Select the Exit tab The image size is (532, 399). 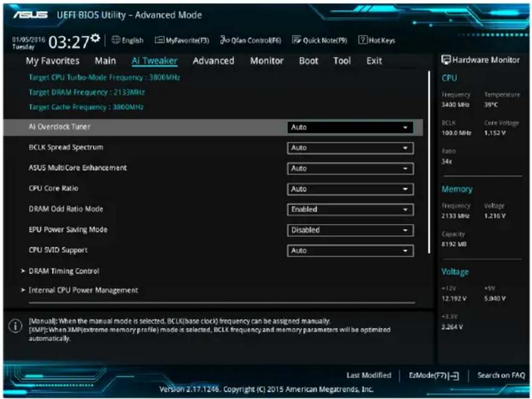pos(374,61)
